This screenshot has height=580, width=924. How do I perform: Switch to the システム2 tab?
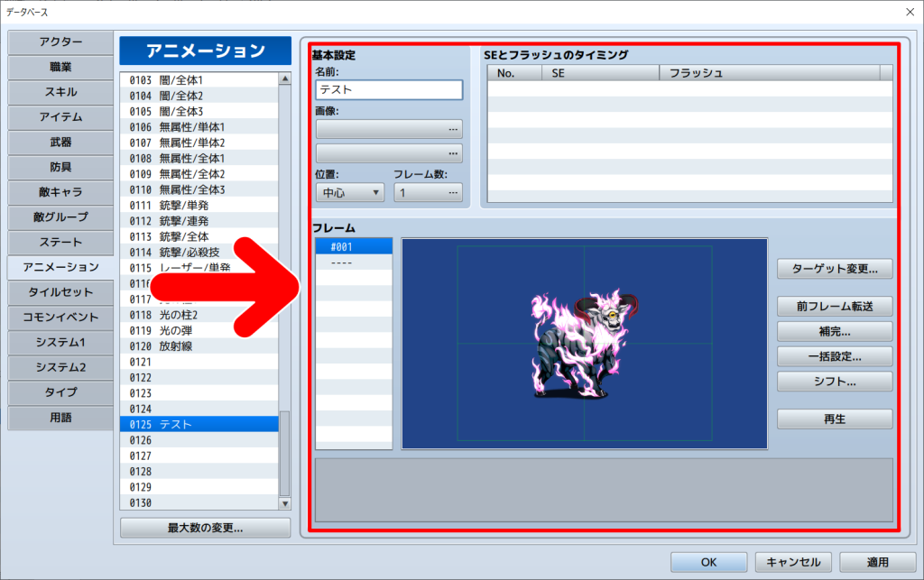[x=60, y=367]
